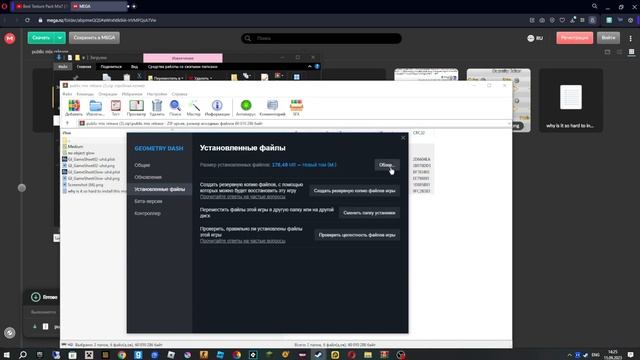The height and width of the screenshot is (360, 640).
Task: Open FAQ link under backup description
Action: tap(242, 197)
